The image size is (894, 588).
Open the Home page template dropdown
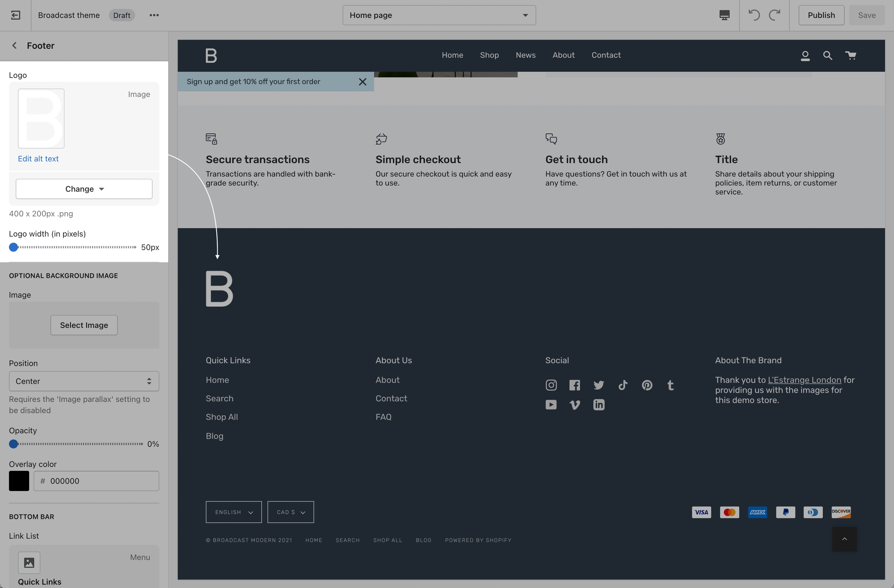439,15
